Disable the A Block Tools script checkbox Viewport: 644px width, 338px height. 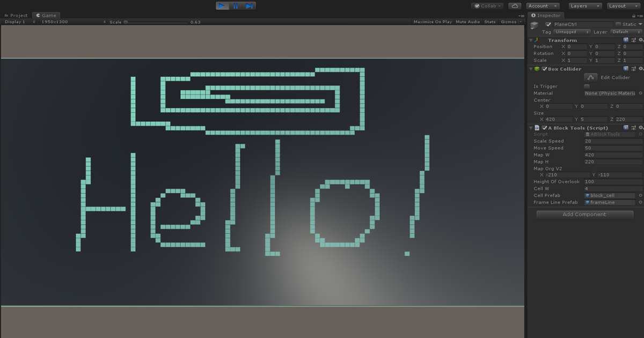pyautogui.click(x=544, y=128)
